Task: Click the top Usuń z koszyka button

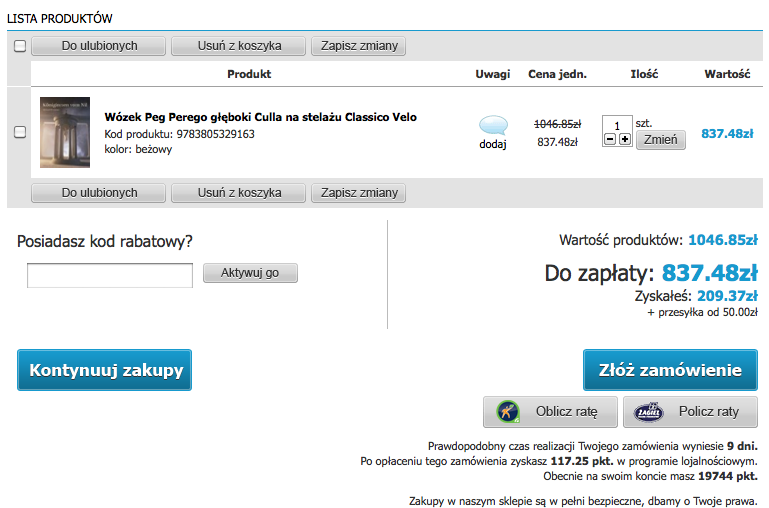Action: pyautogui.click(x=239, y=46)
